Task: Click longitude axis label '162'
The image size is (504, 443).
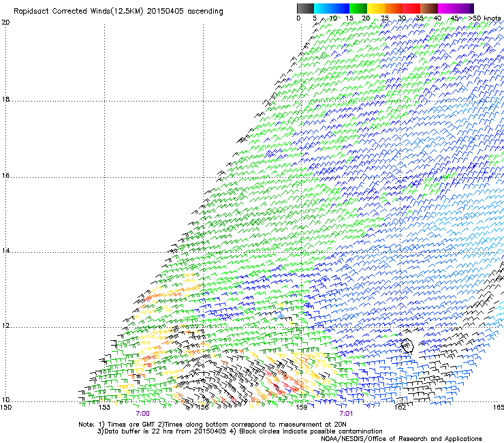Action: click(x=400, y=408)
